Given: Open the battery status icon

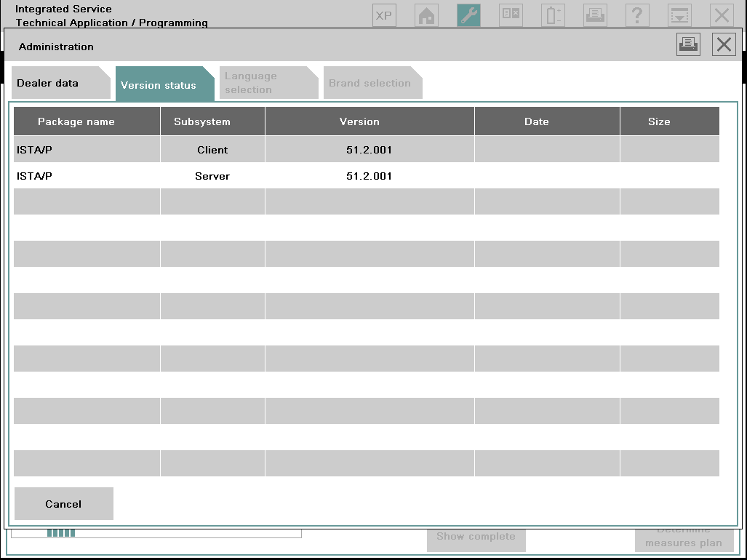Looking at the screenshot, I should click(x=553, y=15).
